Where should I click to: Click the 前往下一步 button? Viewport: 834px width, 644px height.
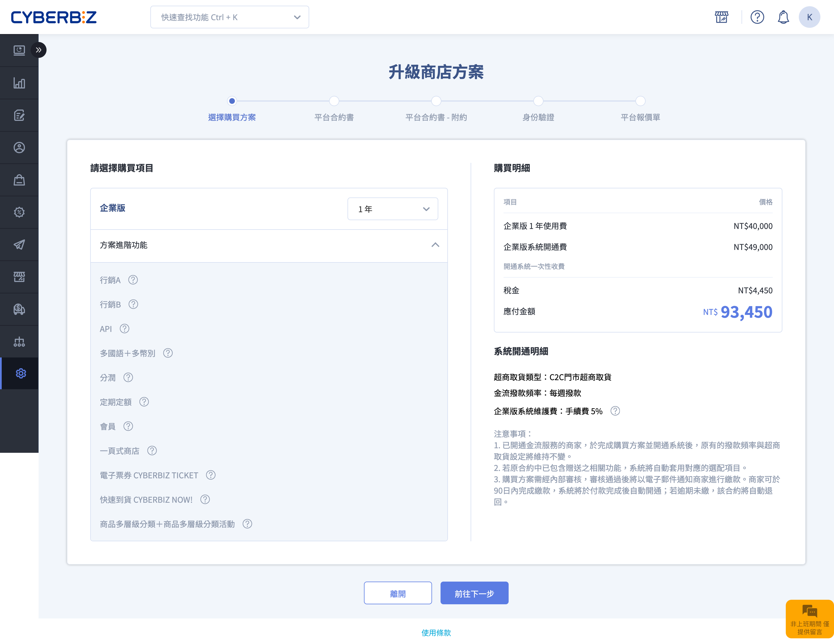(474, 593)
